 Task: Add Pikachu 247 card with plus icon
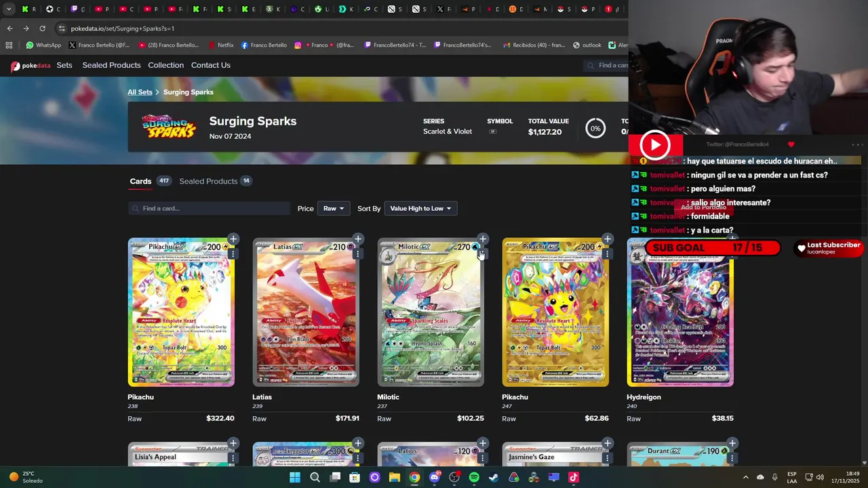click(607, 239)
